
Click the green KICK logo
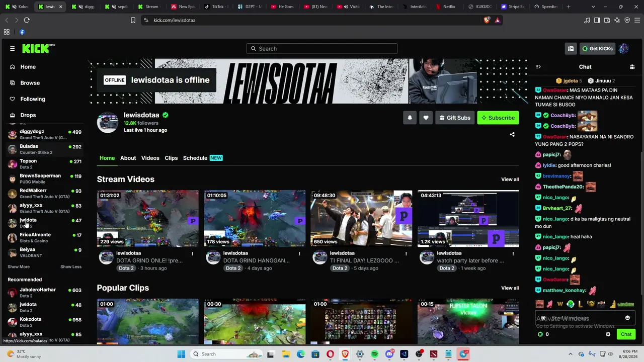(x=38, y=48)
